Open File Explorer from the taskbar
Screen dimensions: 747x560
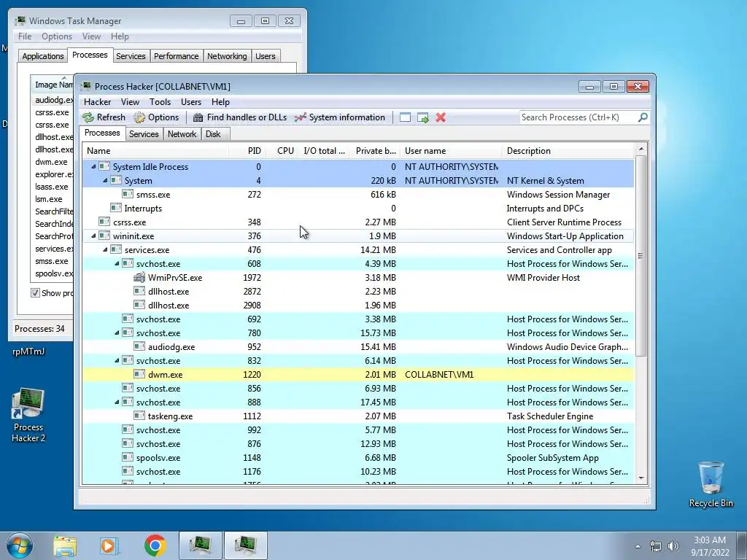point(65,545)
